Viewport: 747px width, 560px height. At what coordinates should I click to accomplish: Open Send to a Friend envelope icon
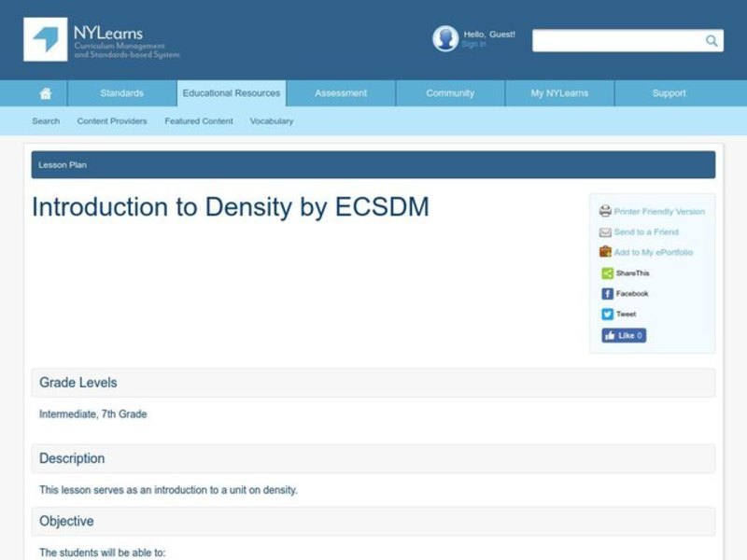pyautogui.click(x=606, y=231)
